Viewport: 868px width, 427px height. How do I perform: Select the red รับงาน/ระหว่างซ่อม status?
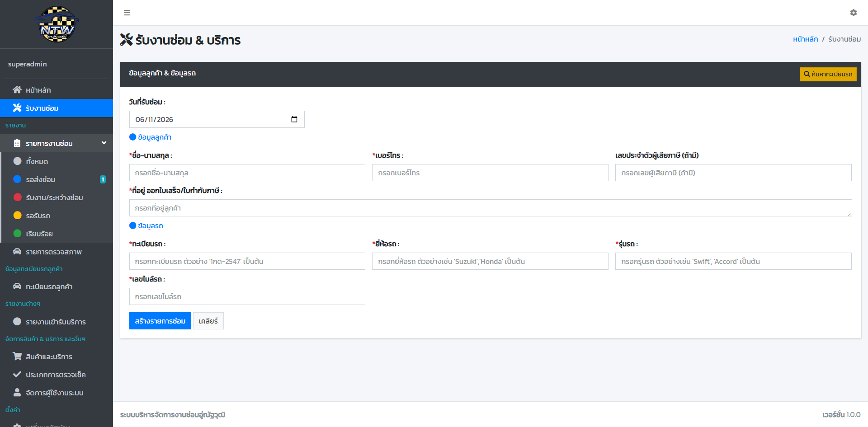(x=57, y=197)
